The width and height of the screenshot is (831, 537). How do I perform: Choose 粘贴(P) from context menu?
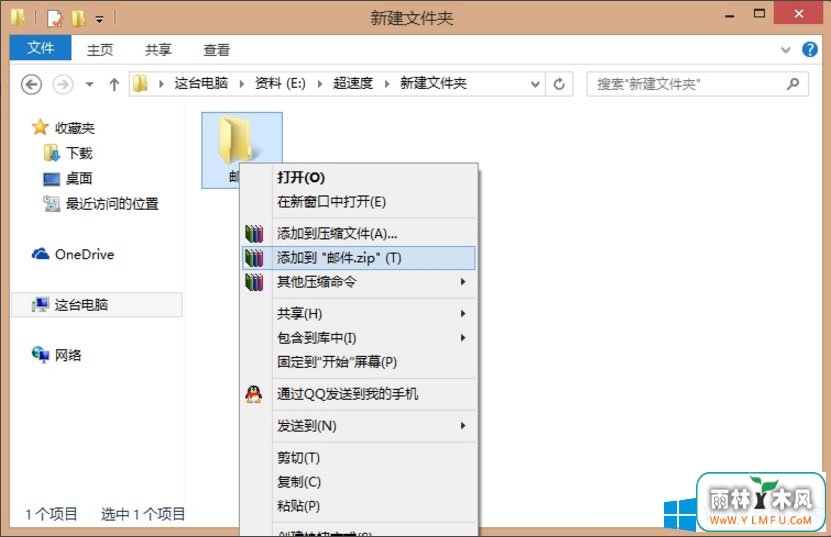[359, 506]
